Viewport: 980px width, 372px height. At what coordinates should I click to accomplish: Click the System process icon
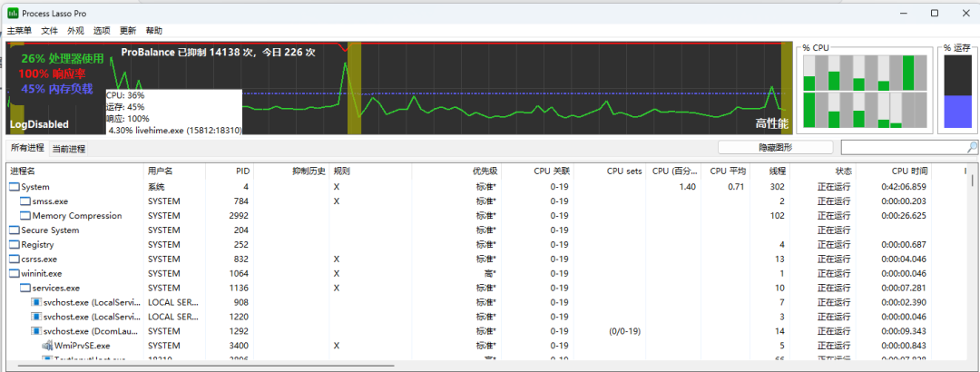pyautogui.click(x=15, y=187)
